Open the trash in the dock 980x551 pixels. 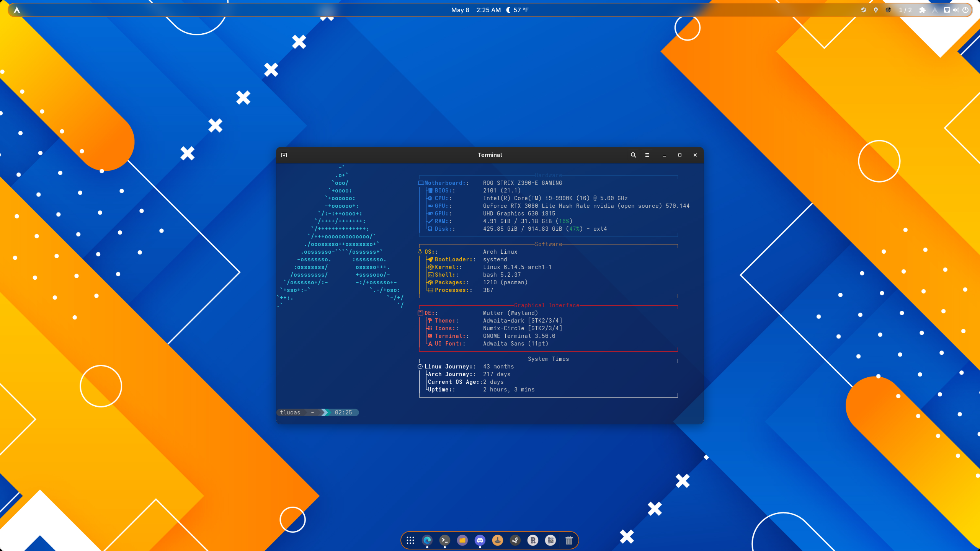569,540
